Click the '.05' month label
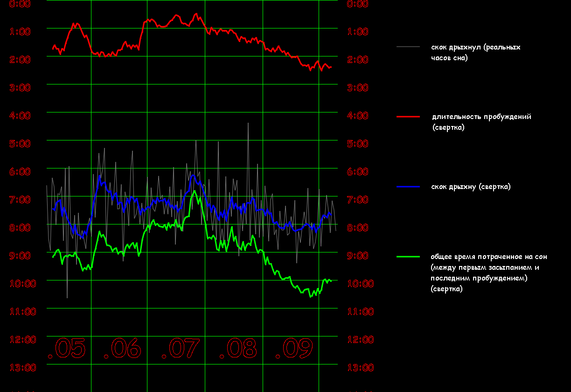Image resolution: width=571 pixels, height=392 pixels. coord(67,348)
